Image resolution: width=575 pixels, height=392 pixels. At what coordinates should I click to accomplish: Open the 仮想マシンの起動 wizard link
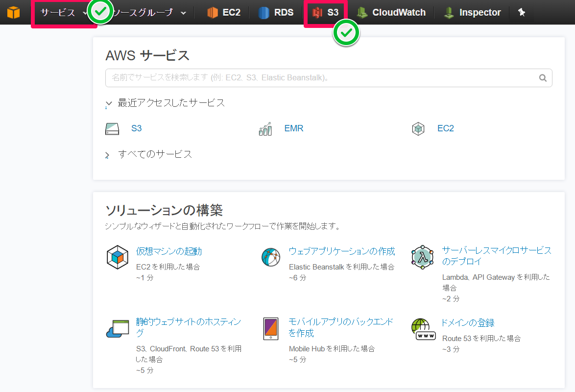[169, 251]
